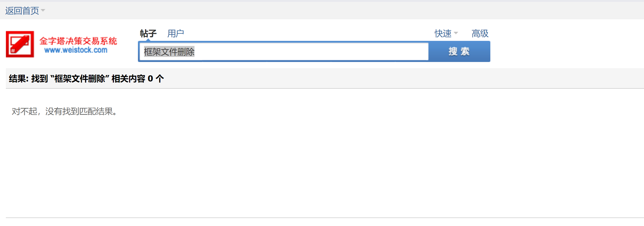Click the result count 0 个
644x226 pixels.
pos(156,79)
